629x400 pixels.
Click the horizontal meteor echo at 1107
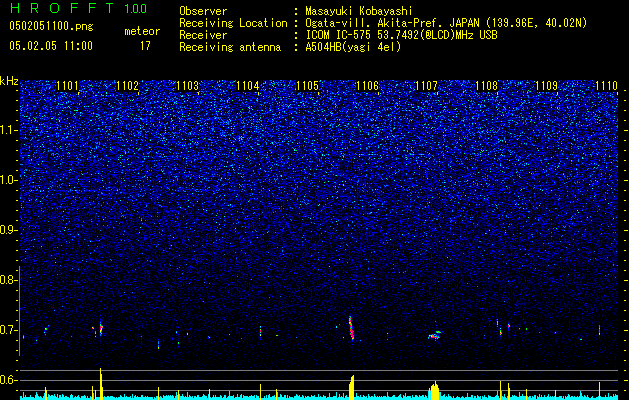coord(434,335)
